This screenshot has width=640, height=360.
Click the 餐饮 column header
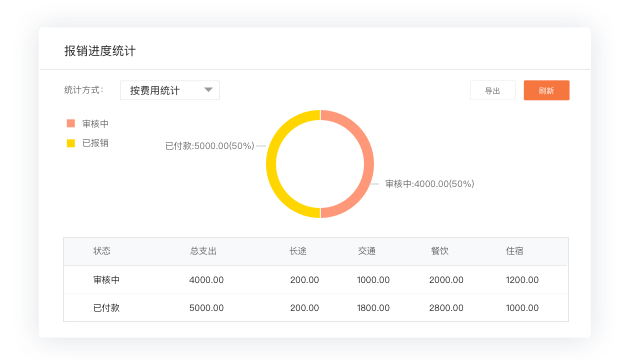(440, 251)
